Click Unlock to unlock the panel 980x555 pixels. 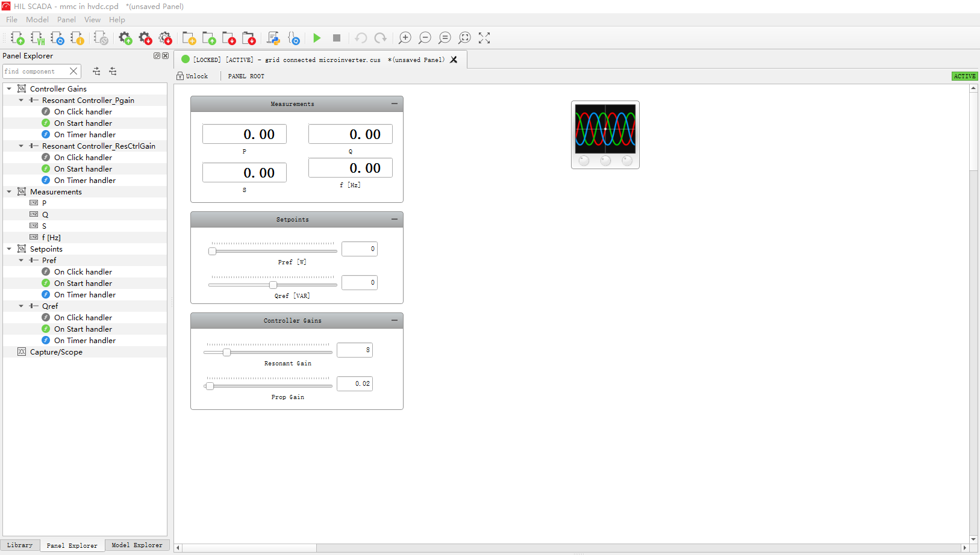click(193, 76)
